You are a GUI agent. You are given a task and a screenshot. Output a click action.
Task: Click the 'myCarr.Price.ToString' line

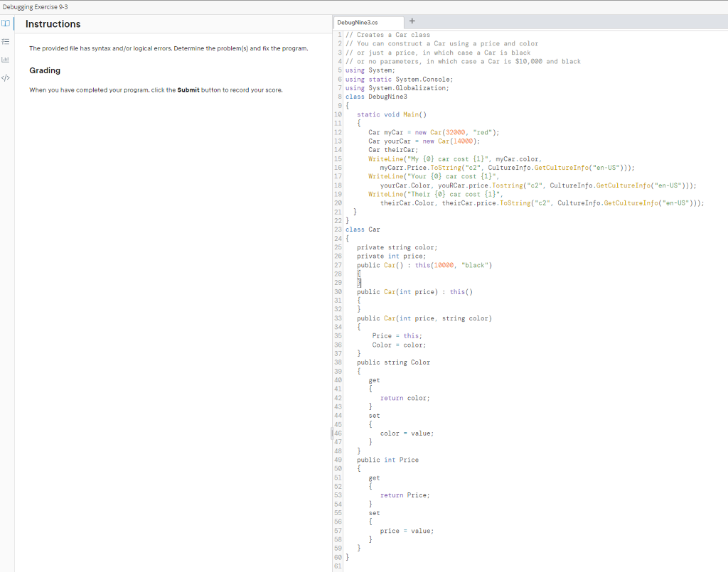(507, 168)
